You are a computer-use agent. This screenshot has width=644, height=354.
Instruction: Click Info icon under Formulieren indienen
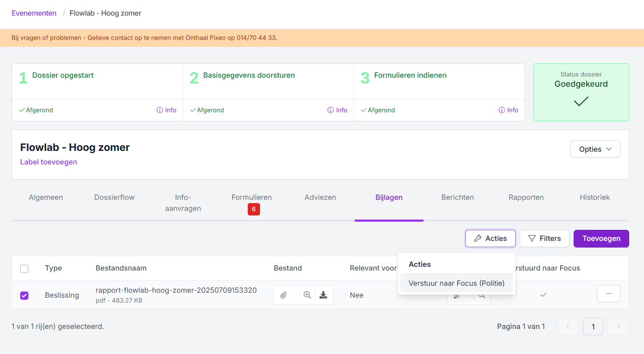508,110
